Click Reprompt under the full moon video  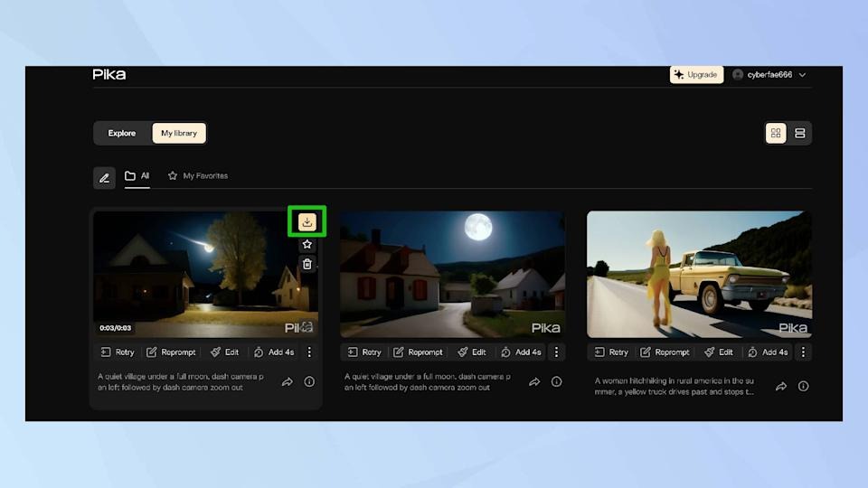(x=418, y=352)
